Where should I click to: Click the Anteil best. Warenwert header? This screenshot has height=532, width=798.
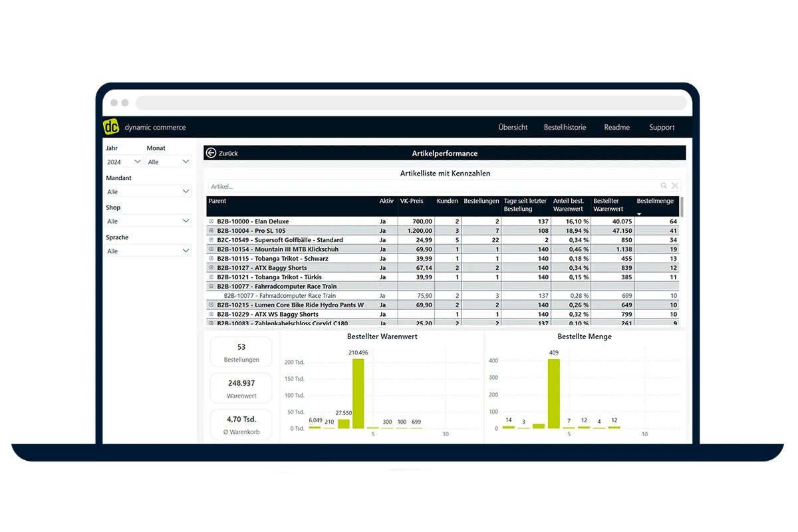569,205
